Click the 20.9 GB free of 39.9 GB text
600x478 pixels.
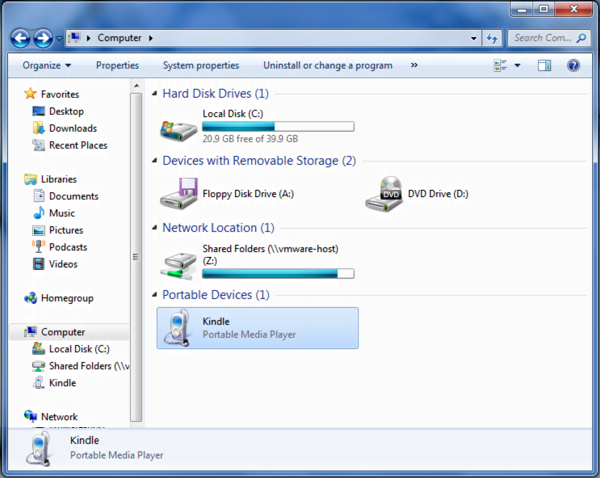click(x=250, y=139)
